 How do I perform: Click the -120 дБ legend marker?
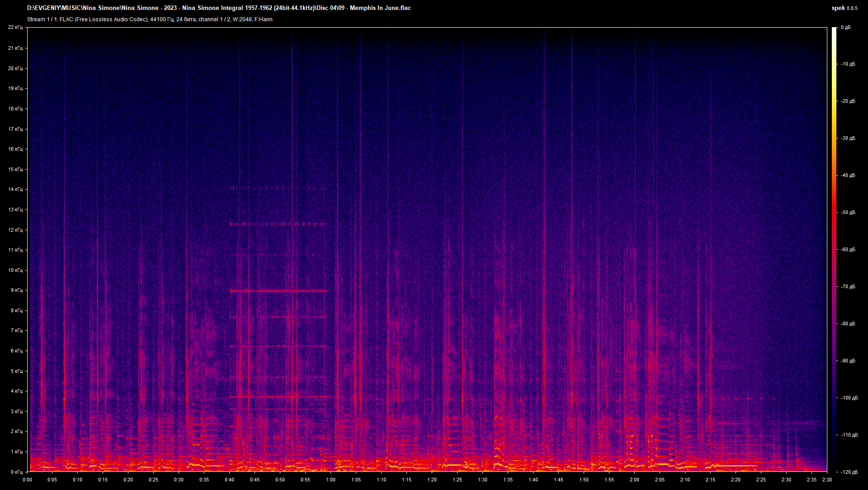(x=849, y=471)
